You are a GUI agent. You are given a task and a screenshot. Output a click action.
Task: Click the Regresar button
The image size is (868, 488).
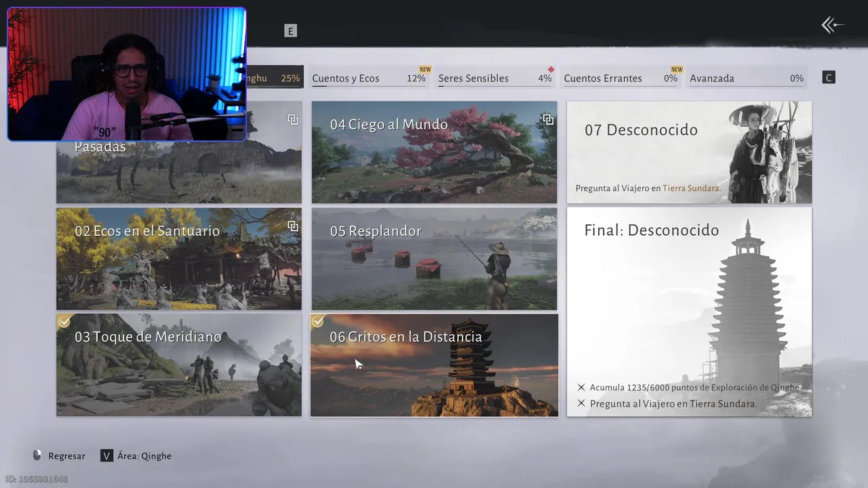(59, 455)
